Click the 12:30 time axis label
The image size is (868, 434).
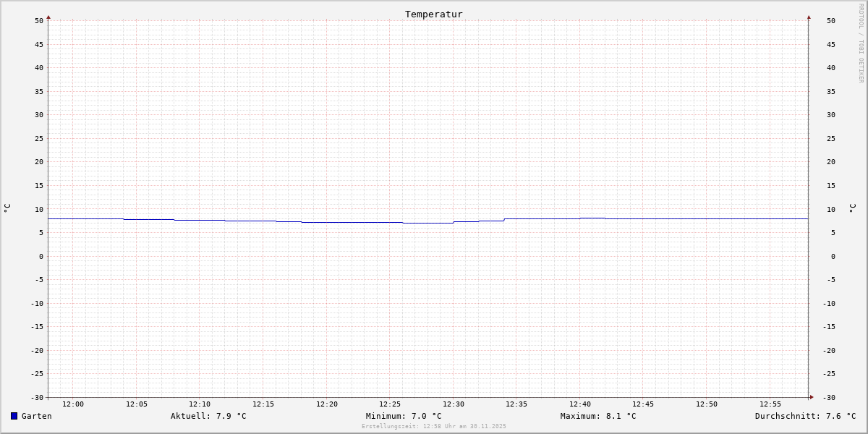(454, 404)
